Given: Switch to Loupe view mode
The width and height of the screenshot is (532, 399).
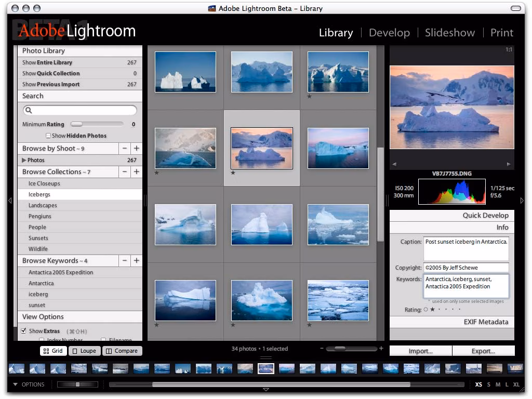Looking at the screenshot, I should pos(84,351).
